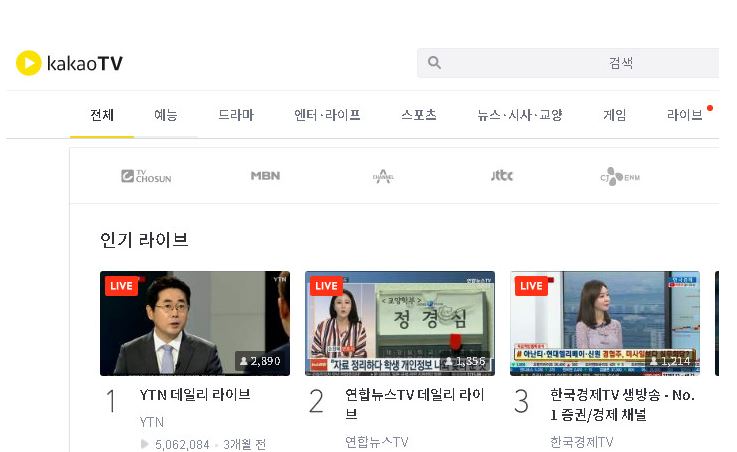Click the play count triangle icon under YTN
Screen dimensions: 737x452
[x=144, y=444]
